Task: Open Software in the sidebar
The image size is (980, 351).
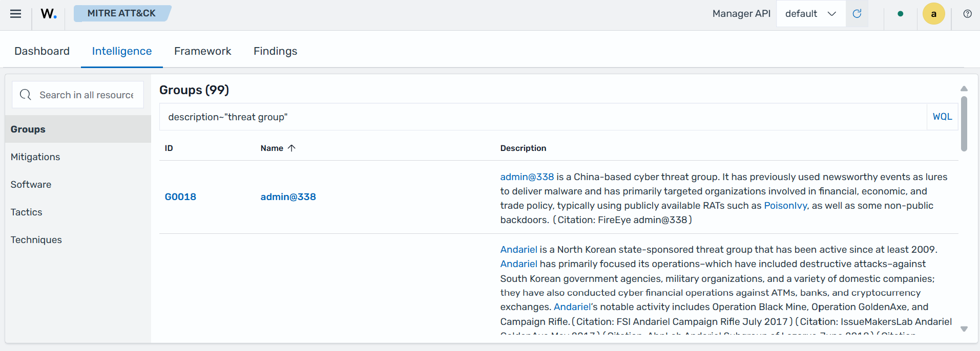Action: tap(78, 185)
